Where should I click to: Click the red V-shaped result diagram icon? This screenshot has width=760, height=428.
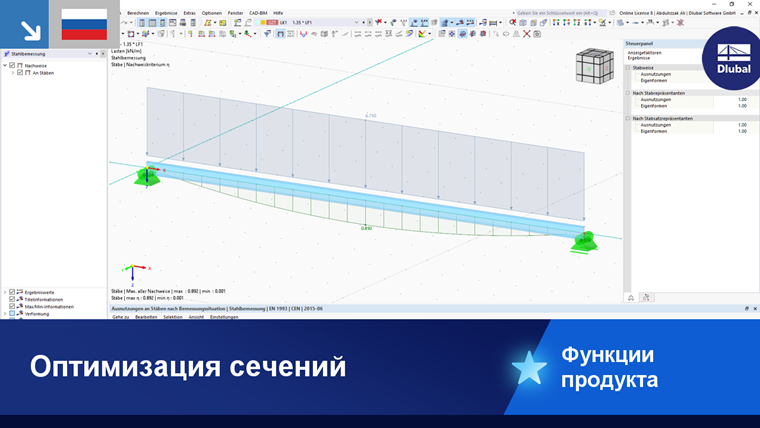tap(303, 34)
